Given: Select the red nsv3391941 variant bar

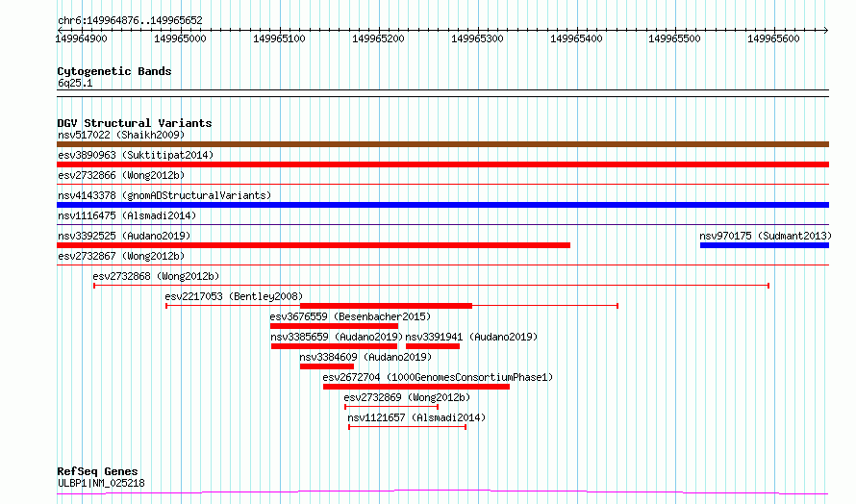Looking at the screenshot, I should (433, 346).
